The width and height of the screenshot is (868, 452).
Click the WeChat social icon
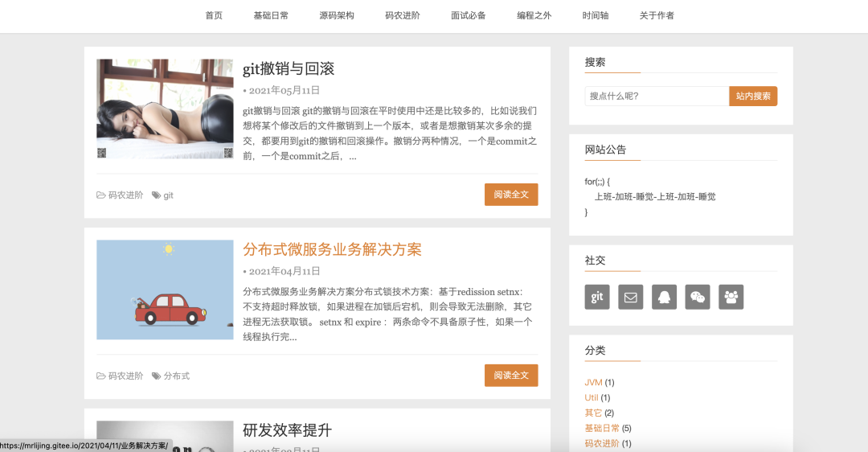(698, 297)
